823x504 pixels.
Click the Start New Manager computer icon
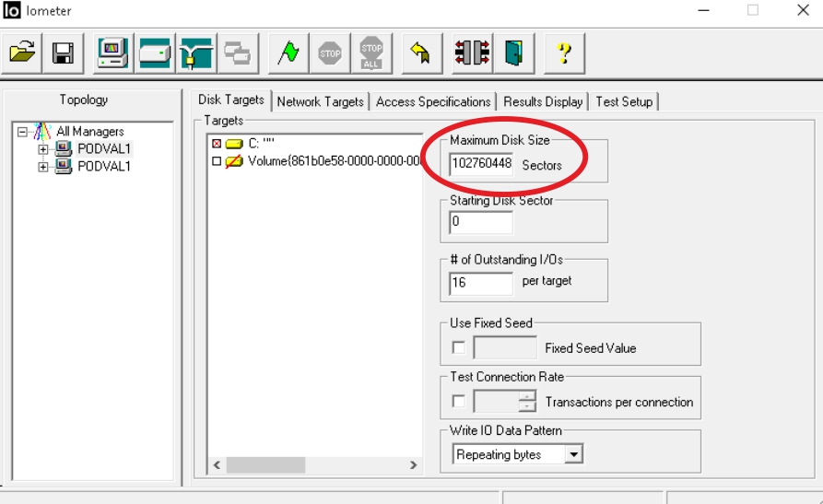click(x=112, y=53)
